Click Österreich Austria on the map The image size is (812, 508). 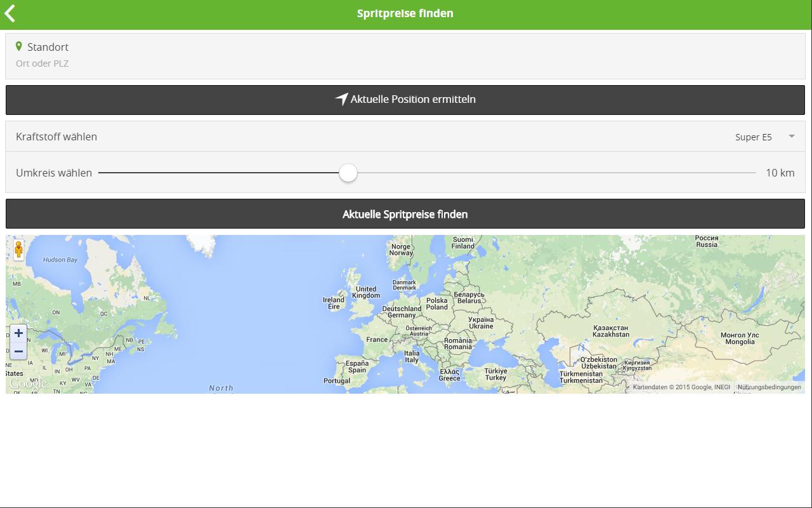[x=419, y=331]
